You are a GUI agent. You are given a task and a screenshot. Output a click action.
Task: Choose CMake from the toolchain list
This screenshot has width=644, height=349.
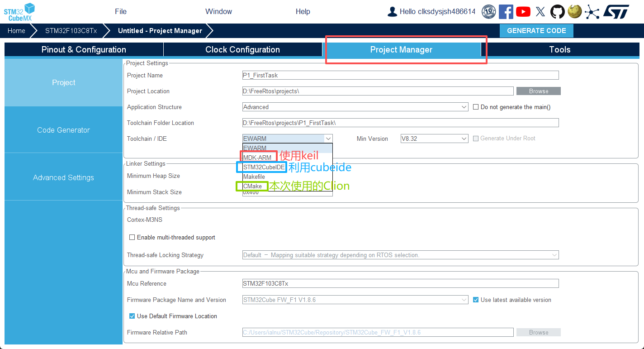pyautogui.click(x=288, y=186)
